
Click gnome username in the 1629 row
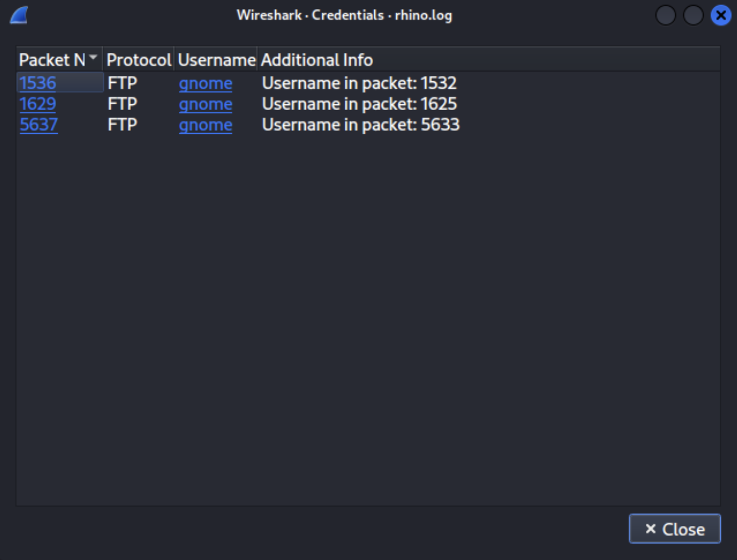205,104
